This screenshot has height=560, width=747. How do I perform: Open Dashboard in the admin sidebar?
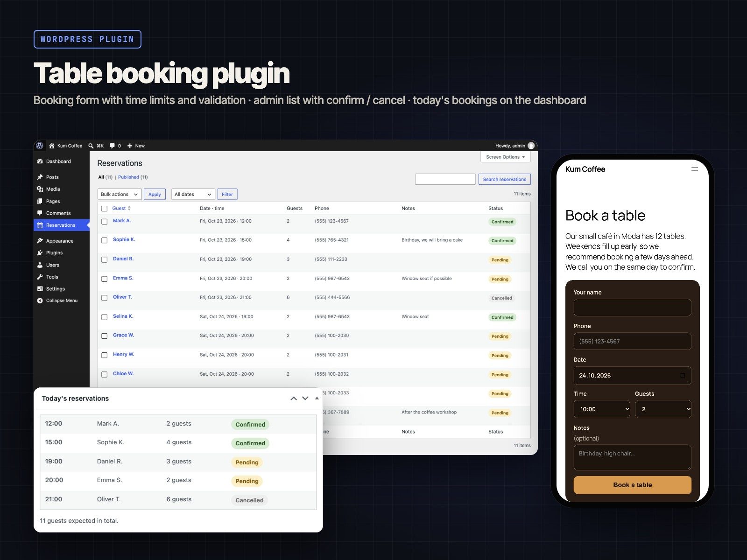pyautogui.click(x=62, y=161)
